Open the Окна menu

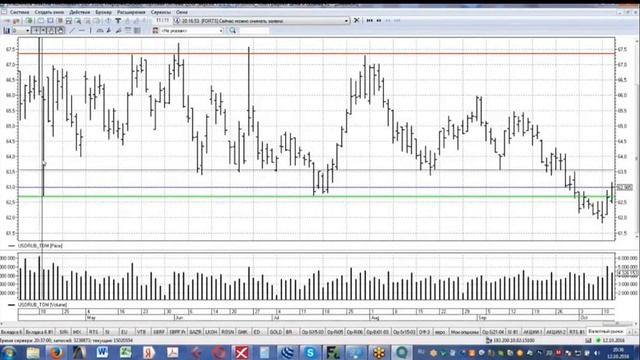tap(182, 12)
